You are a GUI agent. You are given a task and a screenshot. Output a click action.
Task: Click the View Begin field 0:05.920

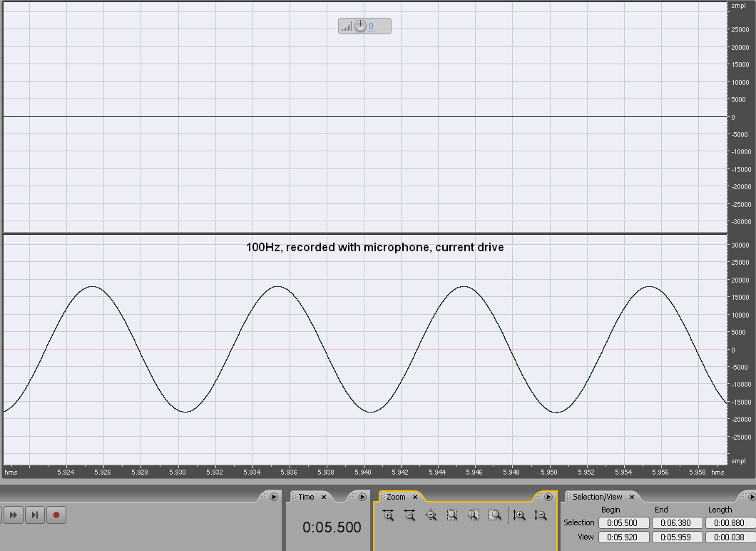click(623, 537)
